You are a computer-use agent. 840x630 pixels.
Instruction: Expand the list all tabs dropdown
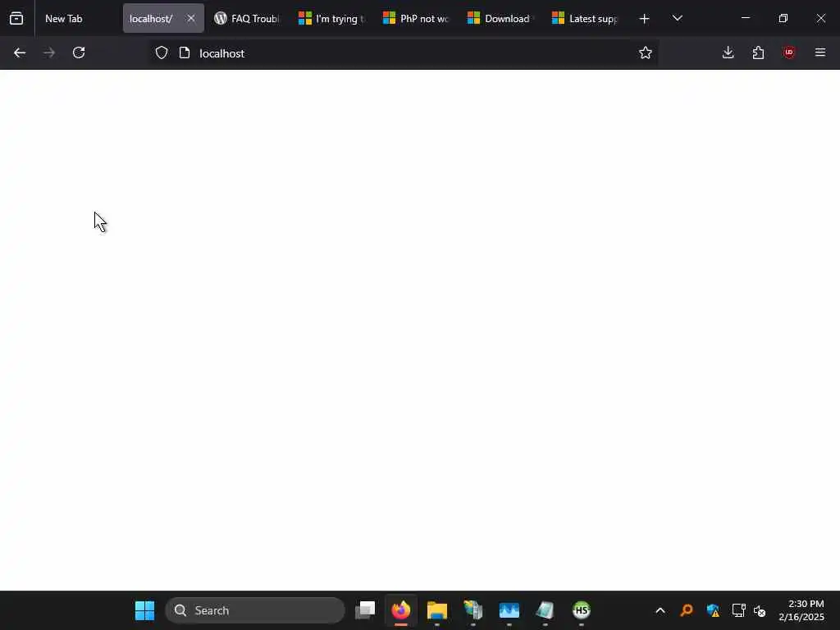tap(677, 18)
